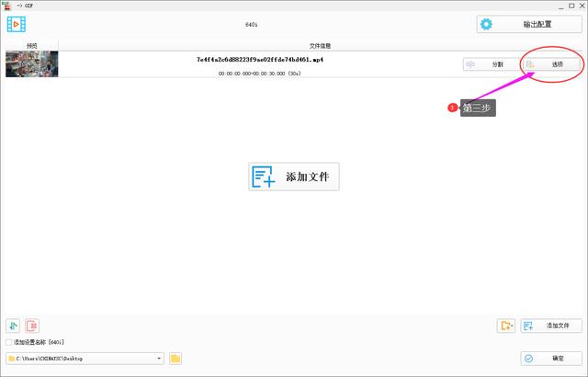The image size is (588, 377).
Task: Click the red clear list icon
Action: click(32, 326)
